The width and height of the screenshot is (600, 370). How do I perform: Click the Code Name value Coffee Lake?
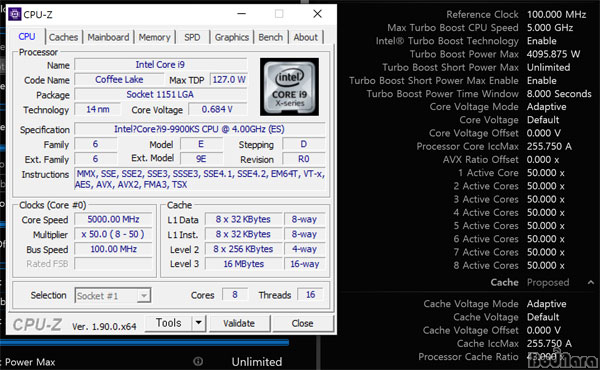coord(119,80)
